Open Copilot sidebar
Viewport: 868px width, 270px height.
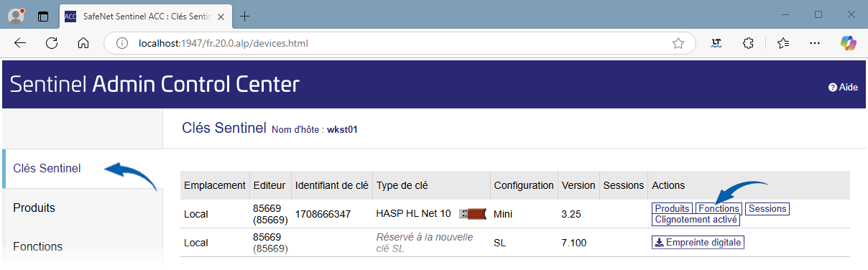(x=849, y=43)
